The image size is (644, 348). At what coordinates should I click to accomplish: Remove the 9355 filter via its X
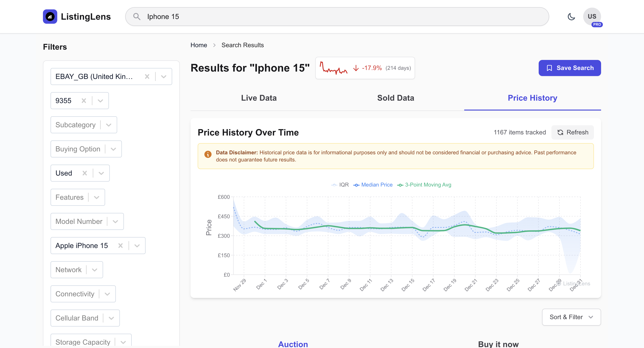tap(84, 100)
